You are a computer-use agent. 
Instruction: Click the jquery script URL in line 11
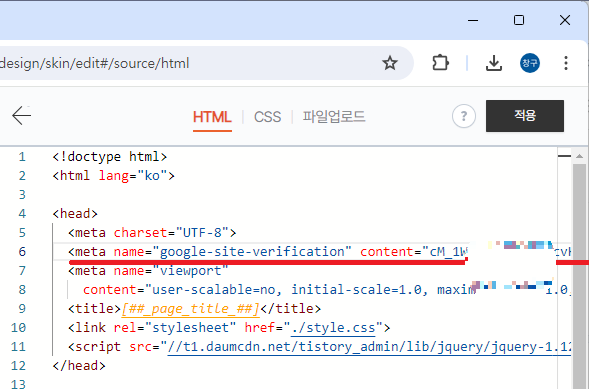point(369,346)
